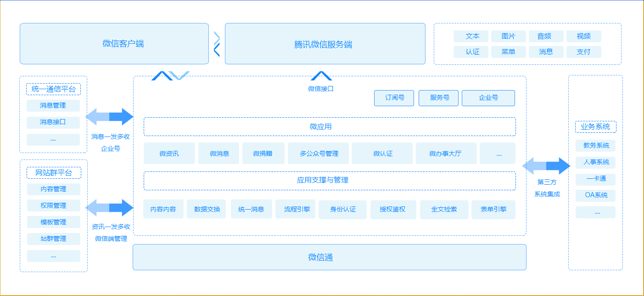644x296 pixels.
Task: Click the double arrow above 第三方
Action: [546, 165]
